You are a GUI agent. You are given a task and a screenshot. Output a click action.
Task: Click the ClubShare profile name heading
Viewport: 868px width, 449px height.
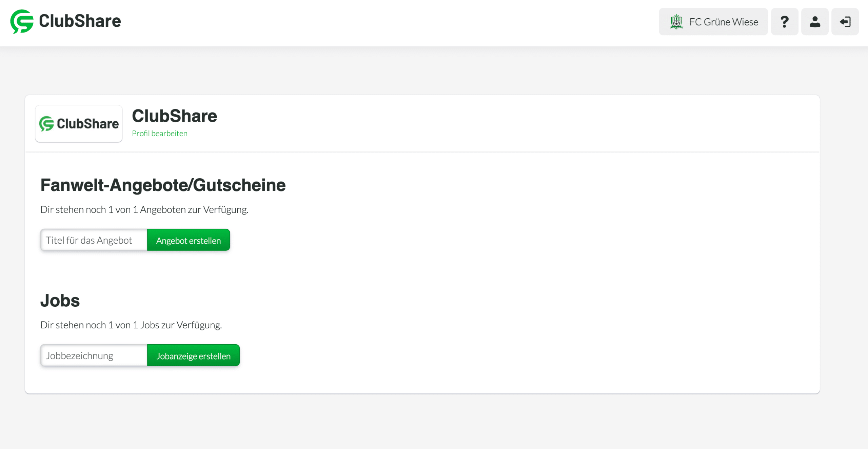(174, 116)
